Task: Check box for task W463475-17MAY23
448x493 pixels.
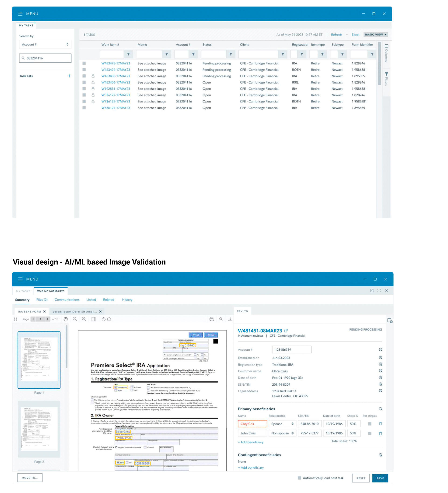Action: [x=84, y=63]
